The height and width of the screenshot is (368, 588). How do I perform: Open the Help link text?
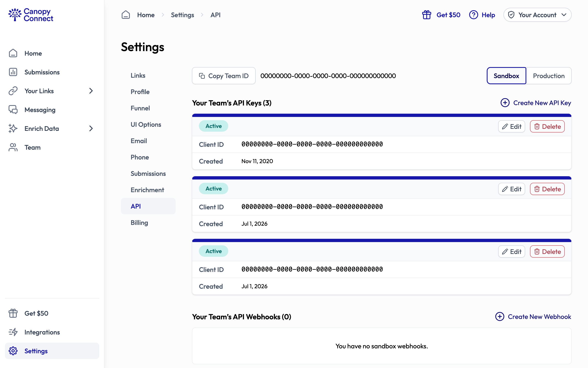coord(488,15)
